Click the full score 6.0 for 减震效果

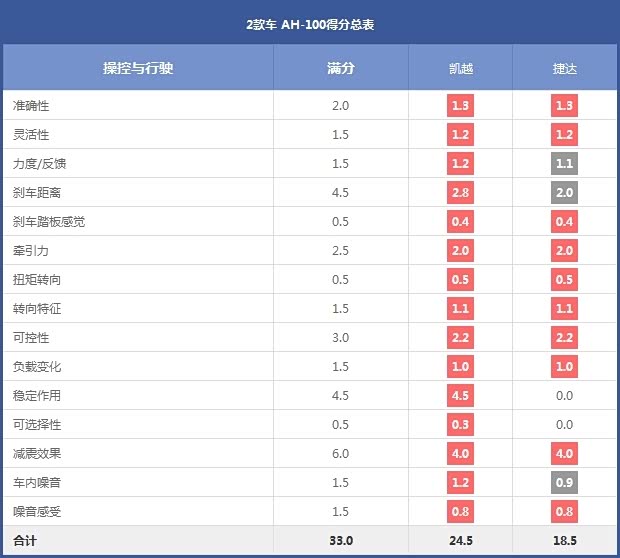coord(340,454)
